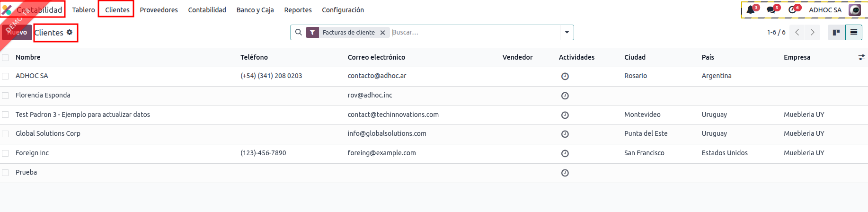Switch to kanban view
The image size is (868, 212).
[x=836, y=32]
